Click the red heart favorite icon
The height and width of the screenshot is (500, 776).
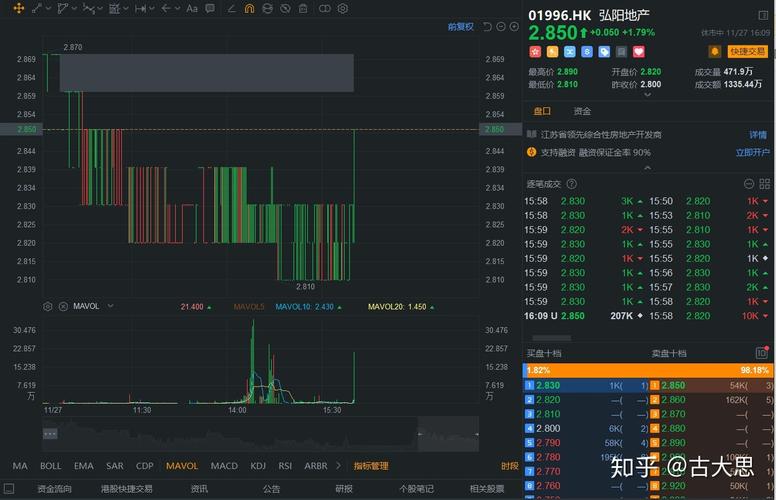pos(638,52)
